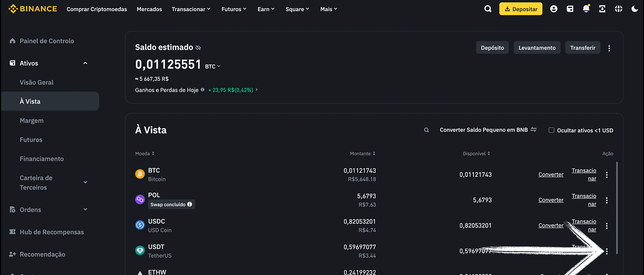The height and width of the screenshot is (275, 644).
Task: Click the BTC coin icon
Action: (x=140, y=174)
